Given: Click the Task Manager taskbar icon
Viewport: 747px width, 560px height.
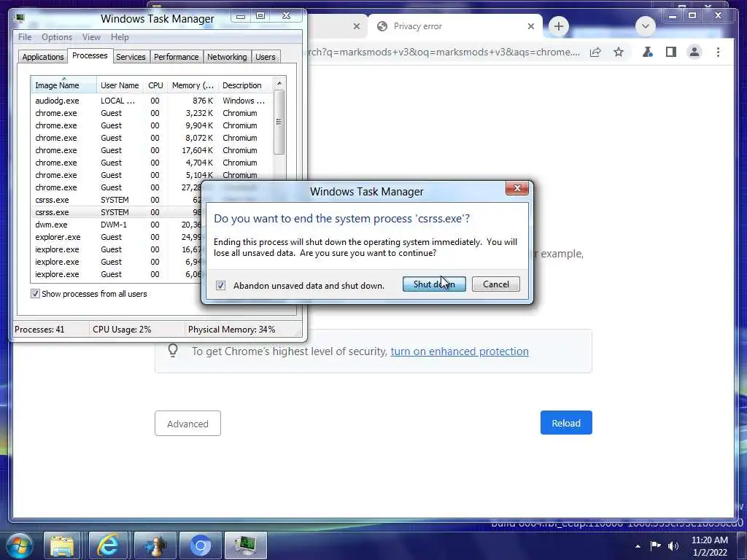Looking at the screenshot, I should click(246, 545).
